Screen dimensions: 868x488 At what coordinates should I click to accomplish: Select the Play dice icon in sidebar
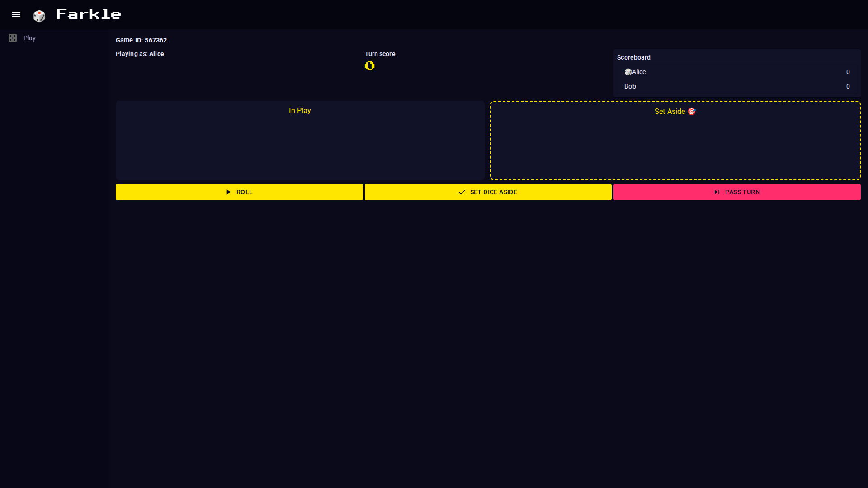[13, 38]
